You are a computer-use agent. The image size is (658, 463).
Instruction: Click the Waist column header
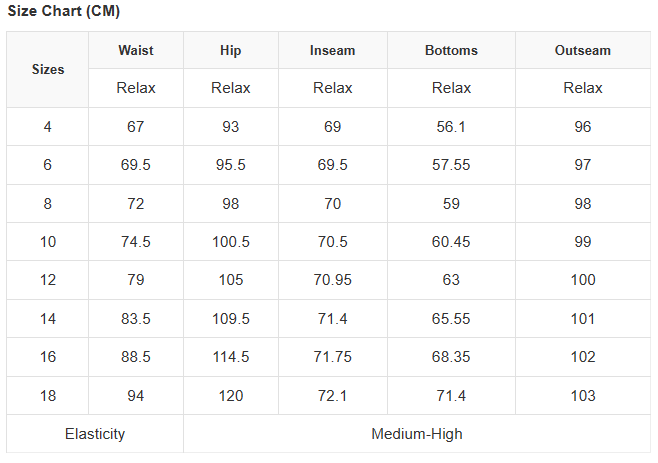(136, 50)
